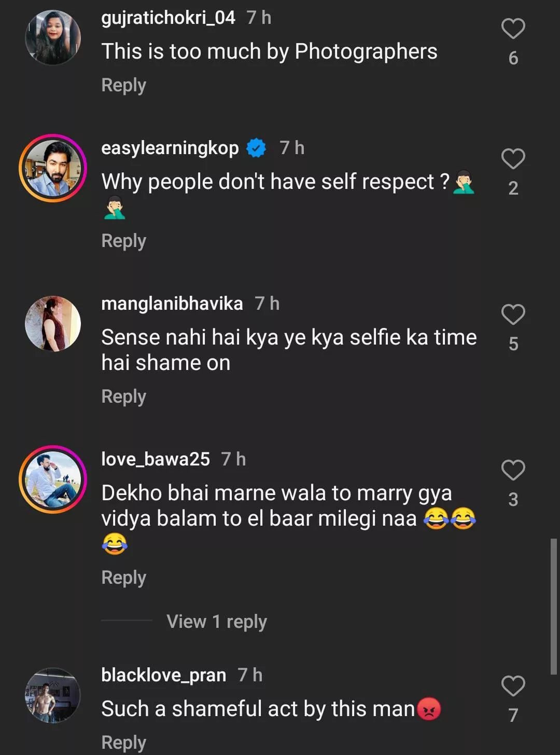Tap the heart on easylearningkop's comment
Screen dimensions: 560x755
[x=513, y=159]
